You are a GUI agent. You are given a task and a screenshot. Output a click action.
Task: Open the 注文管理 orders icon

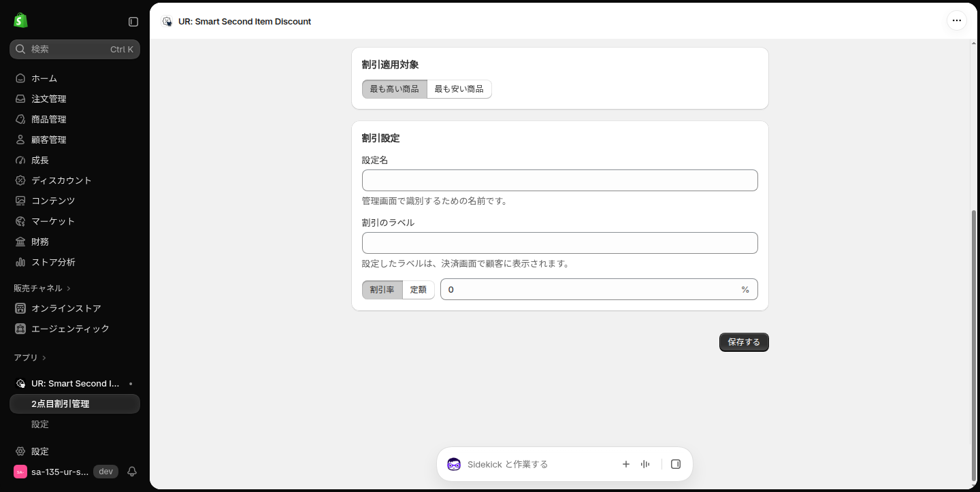(20, 99)
